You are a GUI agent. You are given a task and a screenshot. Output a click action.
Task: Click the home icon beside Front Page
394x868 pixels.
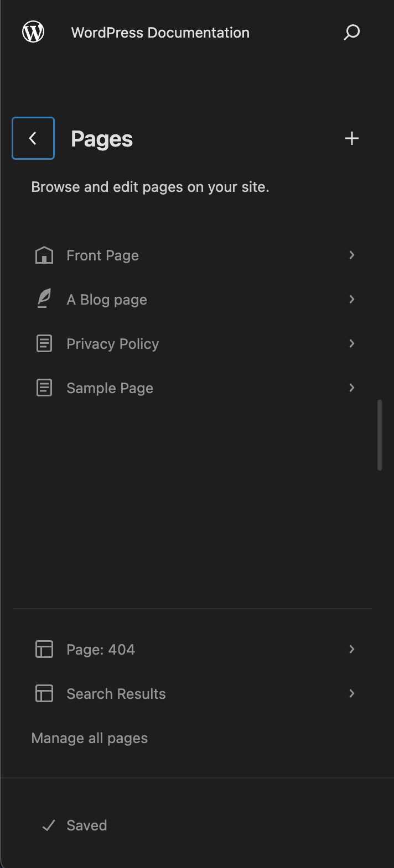coord(44,255)
